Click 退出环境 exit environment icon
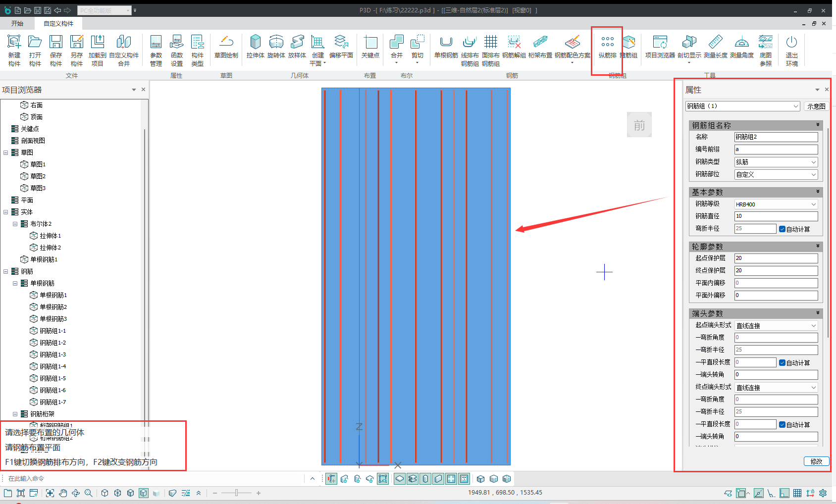The height and width of the screenshot is (504, 836). tap(791, 43)
